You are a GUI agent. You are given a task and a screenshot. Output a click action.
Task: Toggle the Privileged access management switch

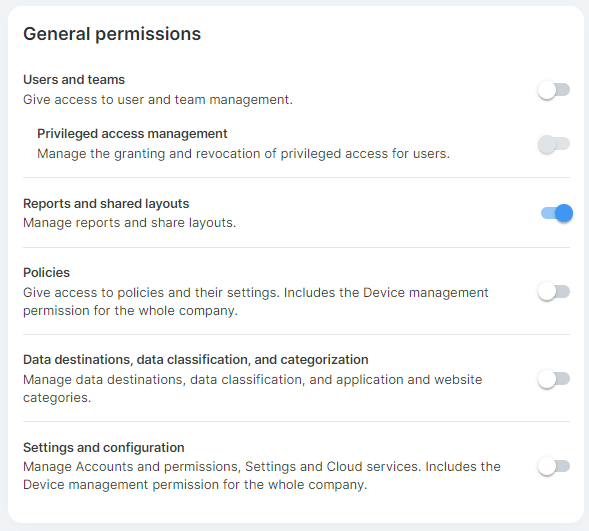(554, 144)
